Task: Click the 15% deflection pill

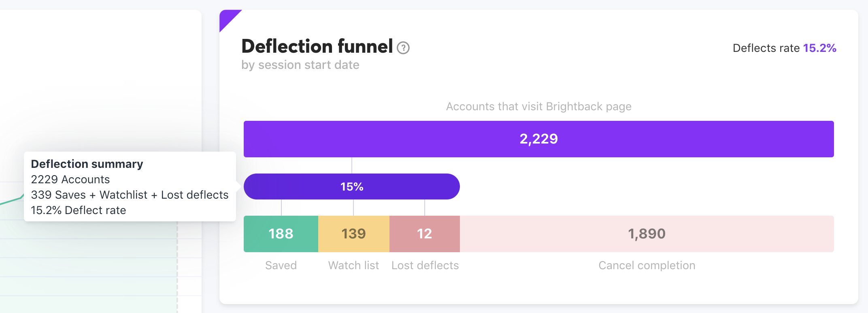Action: click(x=351, y=187)
